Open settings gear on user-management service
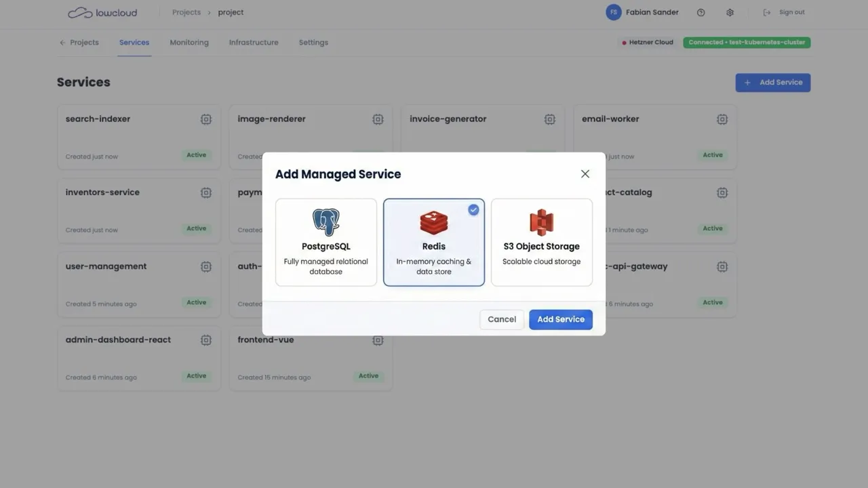 tap(205, 266)
